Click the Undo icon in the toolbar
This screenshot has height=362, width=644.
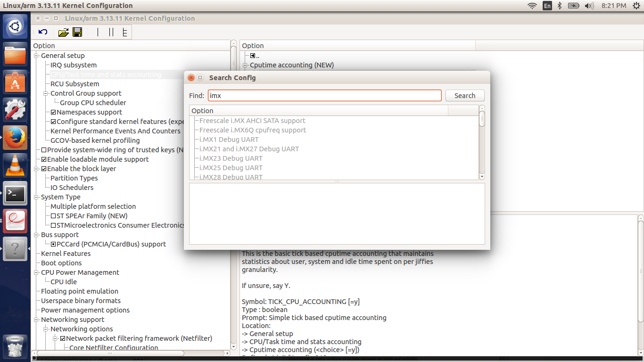(x=42, y=32)
